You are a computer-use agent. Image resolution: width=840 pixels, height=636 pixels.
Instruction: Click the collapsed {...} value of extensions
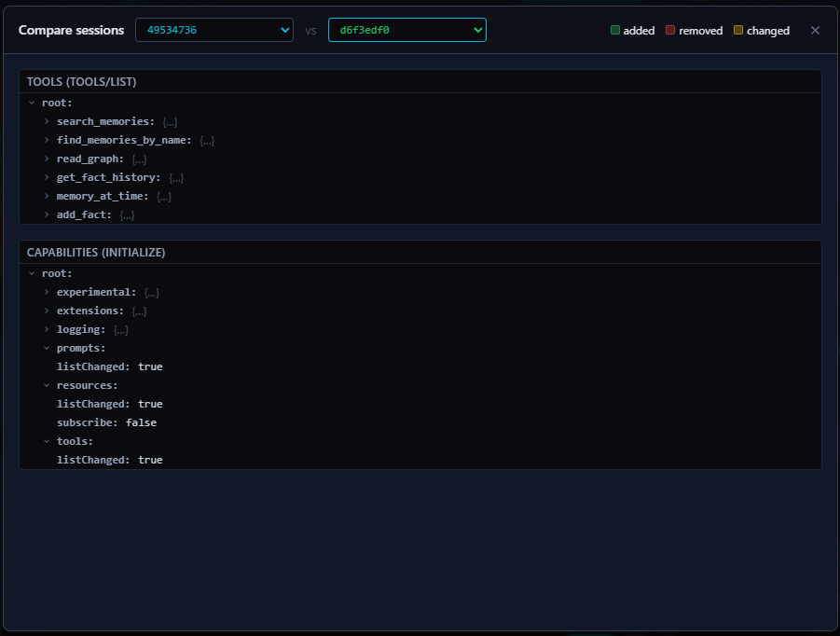pyautogui.click(x=139, y=311)
